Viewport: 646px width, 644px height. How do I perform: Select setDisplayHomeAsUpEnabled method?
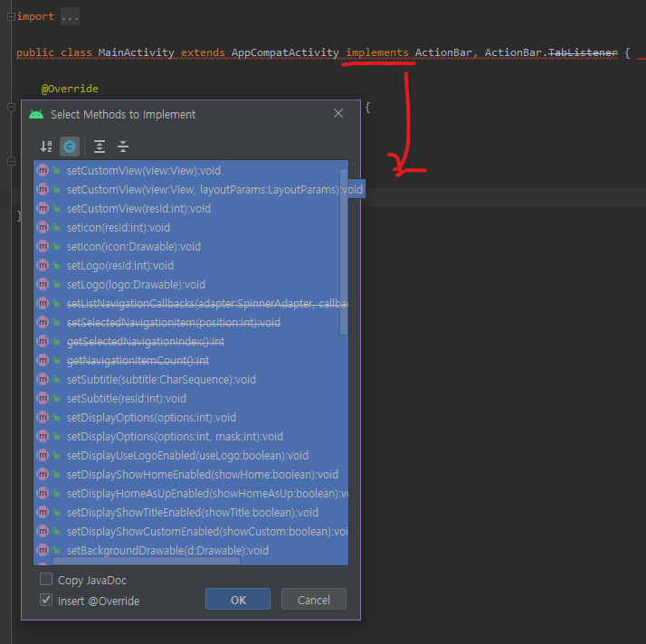pyautogui.click(x=191, y=493)
